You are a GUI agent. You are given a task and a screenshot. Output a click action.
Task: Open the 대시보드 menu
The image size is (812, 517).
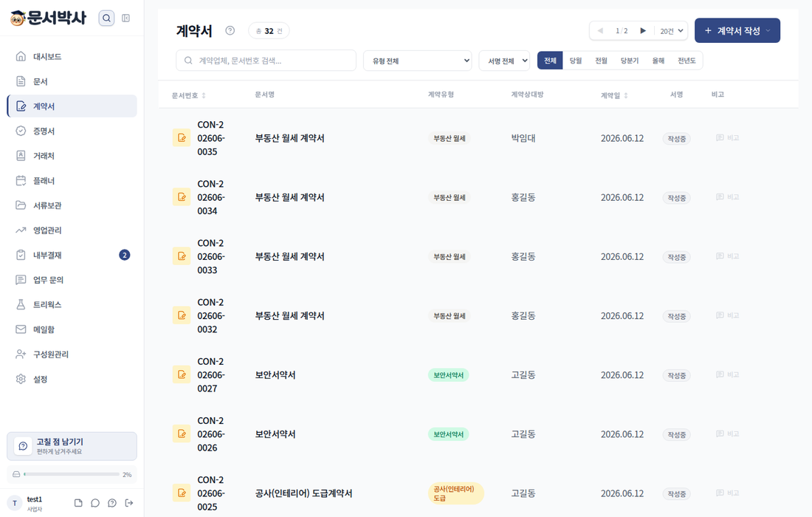click(72, 56)
